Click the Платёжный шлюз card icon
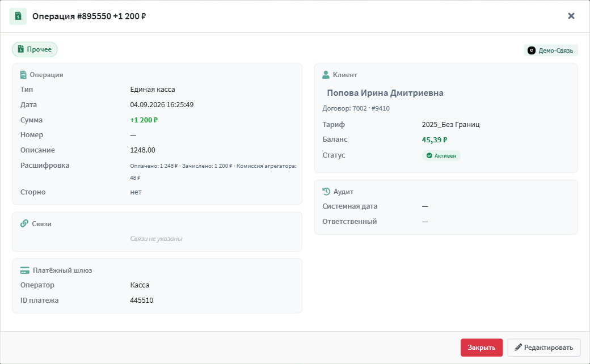The image size is (590, 364). tap(25, 270)
